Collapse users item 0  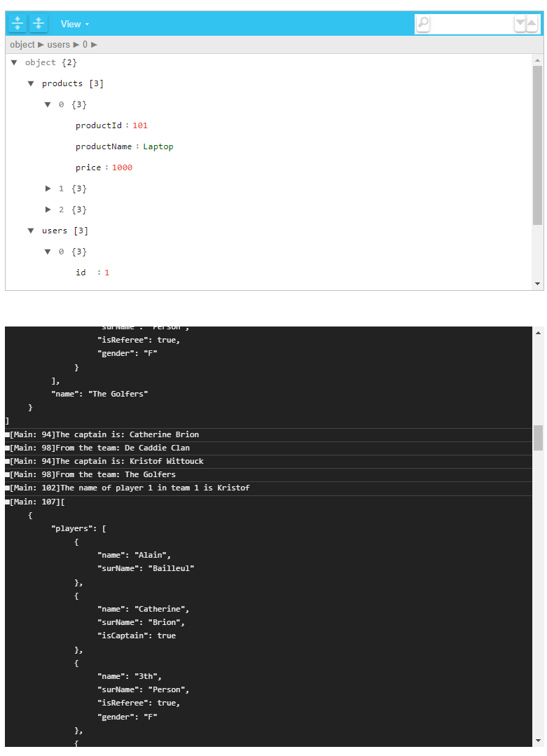pyautogui.click(x=48, y=252)
